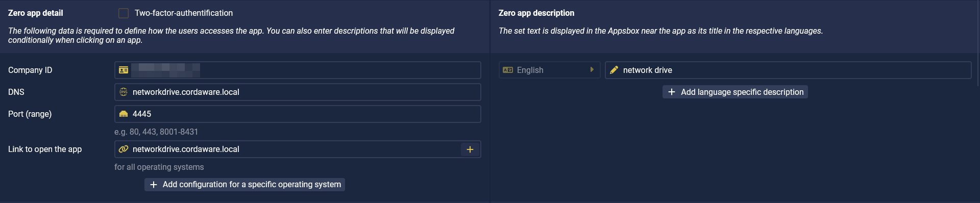Click the yellow plus button in link field

pos(470,149)
